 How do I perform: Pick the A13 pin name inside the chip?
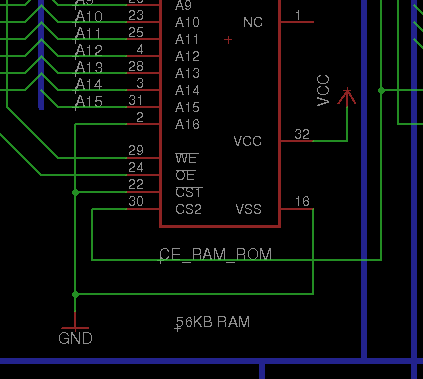click(187, 73)
